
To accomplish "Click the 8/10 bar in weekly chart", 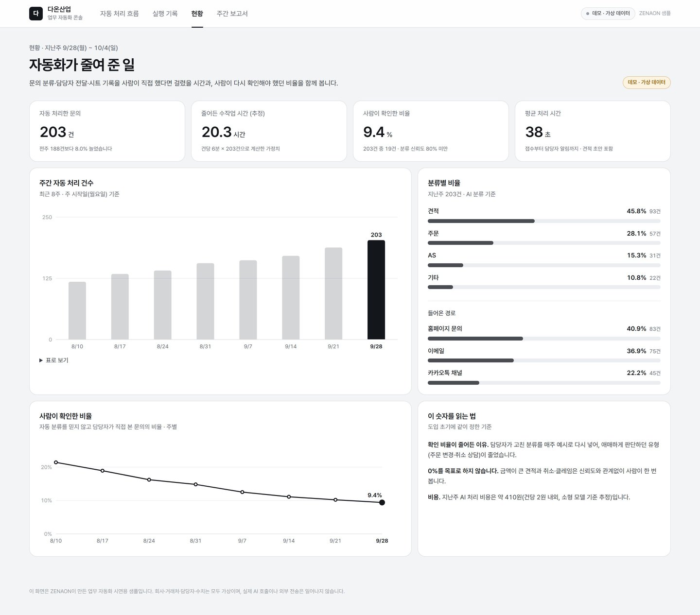I will (77, 311).
